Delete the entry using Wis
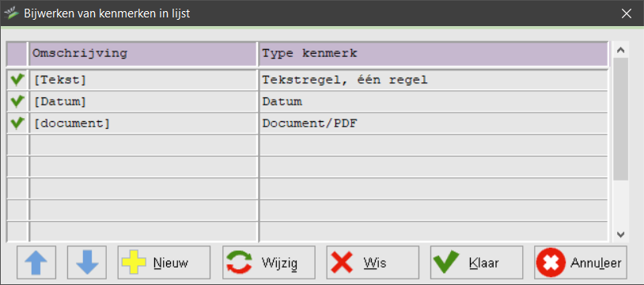The width and height of the screenshot is (644, 285). click(373, 262)
